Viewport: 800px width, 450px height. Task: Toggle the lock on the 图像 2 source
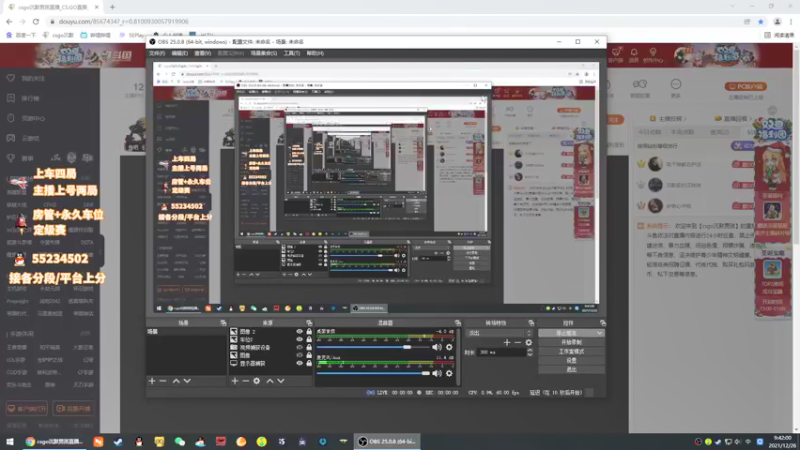click(x=309, y=332)
